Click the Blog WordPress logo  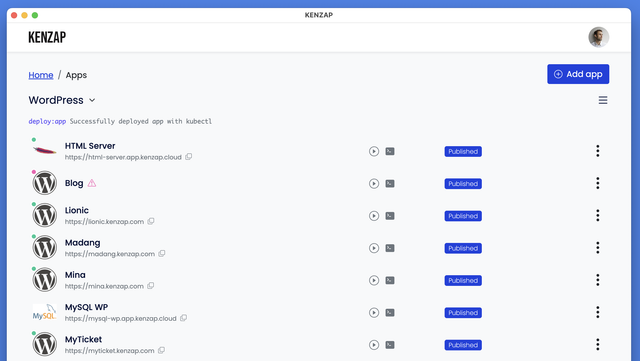point(44,183)
